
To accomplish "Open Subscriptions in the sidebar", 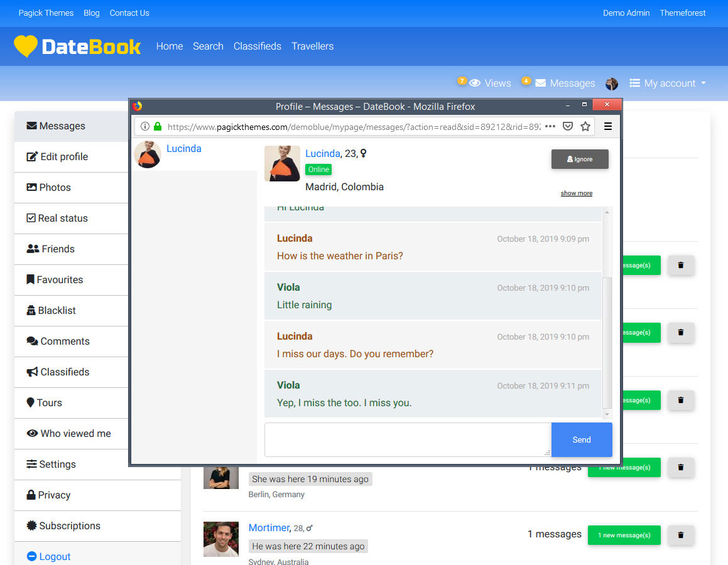I will tap(97, 525).
